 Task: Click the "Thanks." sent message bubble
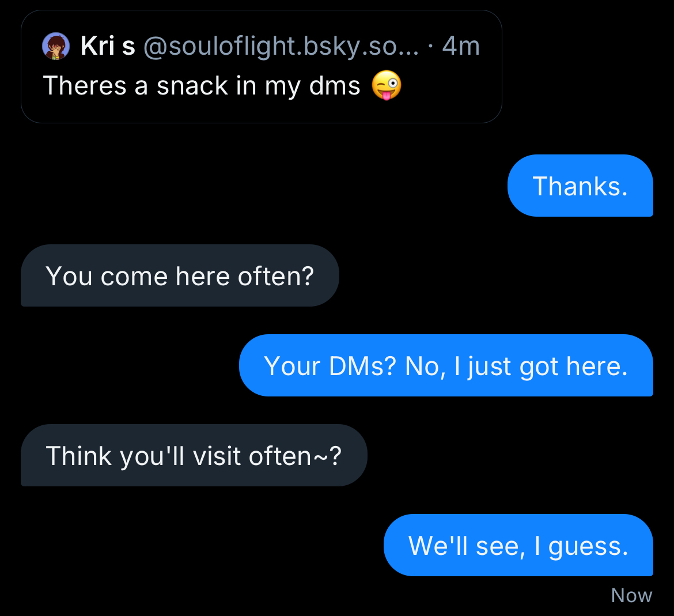pyautogui.click(x=580, y=186)
